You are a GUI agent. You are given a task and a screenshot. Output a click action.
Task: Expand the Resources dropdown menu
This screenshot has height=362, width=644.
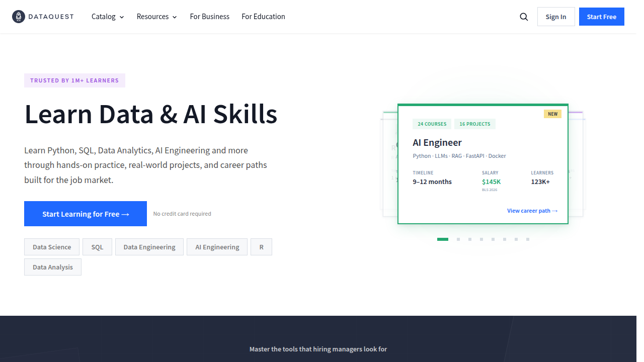coord(157,17)
